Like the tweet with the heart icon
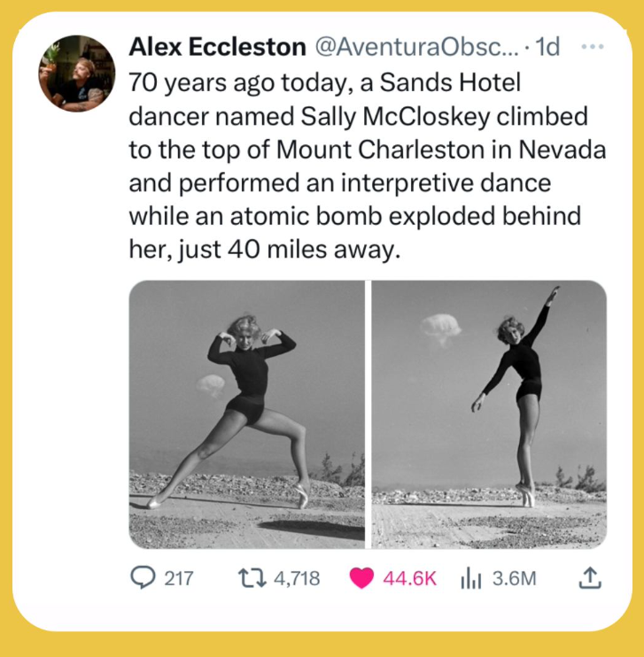644x657 pixels. 361,578
